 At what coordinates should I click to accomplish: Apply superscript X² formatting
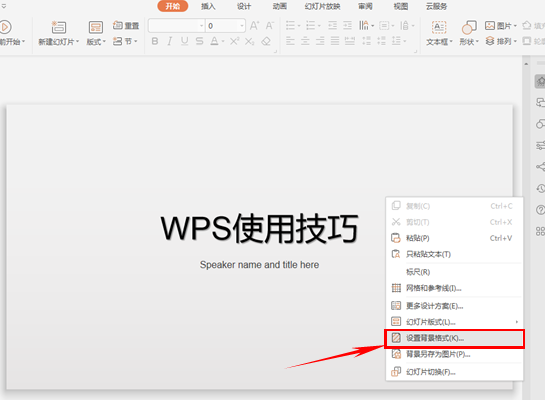(235, 41)
